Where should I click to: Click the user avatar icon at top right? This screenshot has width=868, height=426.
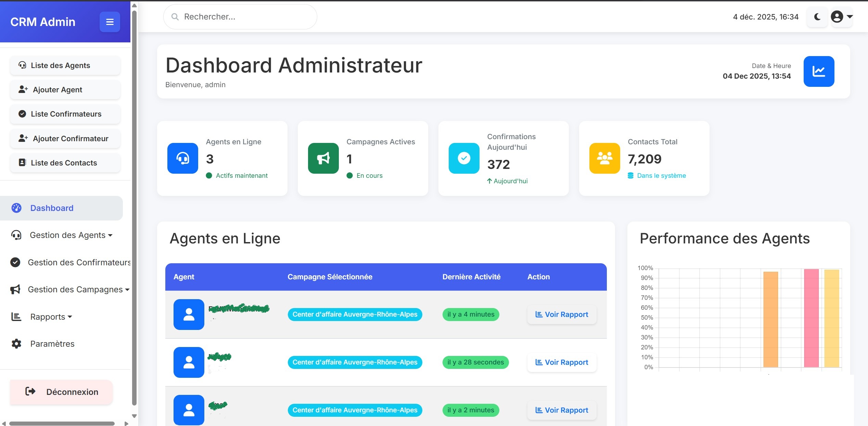click(837, 16)
